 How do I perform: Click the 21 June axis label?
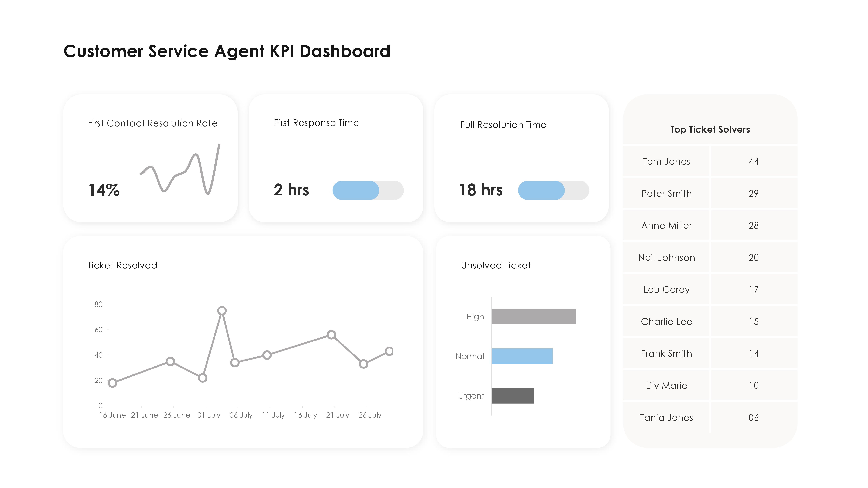145,415
